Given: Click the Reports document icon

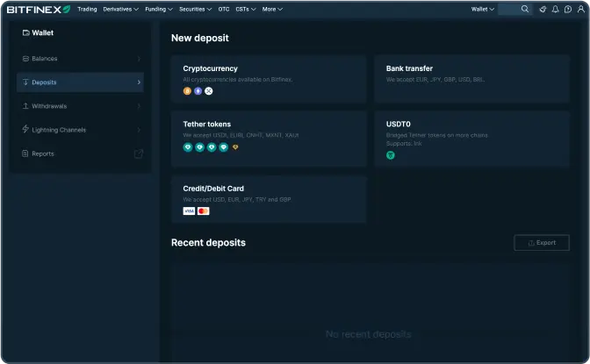Looking at the screenshot, I should pos(25,153).
